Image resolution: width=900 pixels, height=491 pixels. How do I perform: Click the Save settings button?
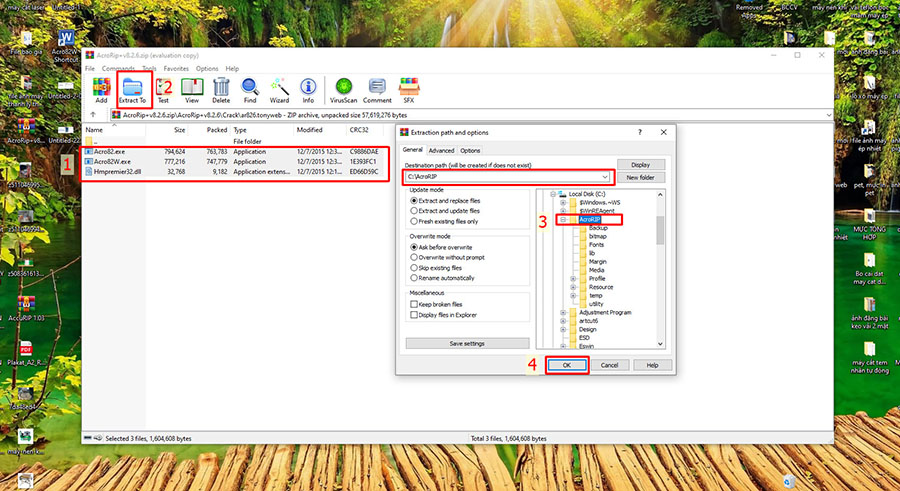tap(467, 343)
